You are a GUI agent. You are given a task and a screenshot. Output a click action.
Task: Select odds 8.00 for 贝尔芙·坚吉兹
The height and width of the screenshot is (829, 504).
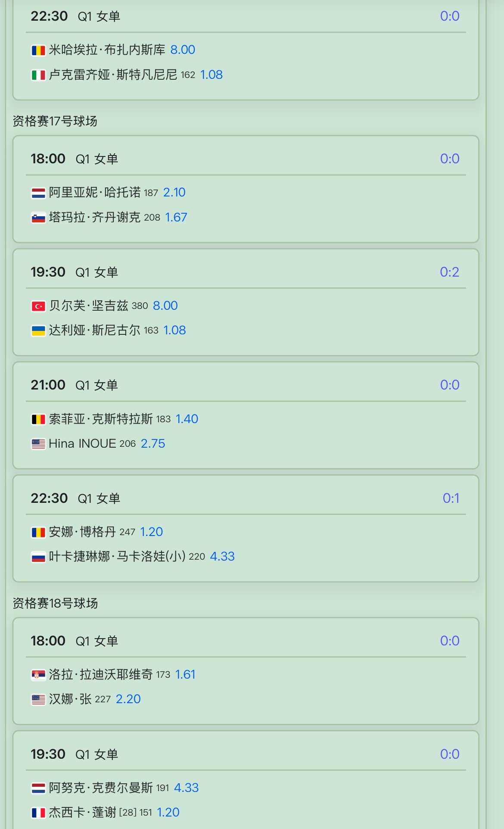click(x=165, y=305)
